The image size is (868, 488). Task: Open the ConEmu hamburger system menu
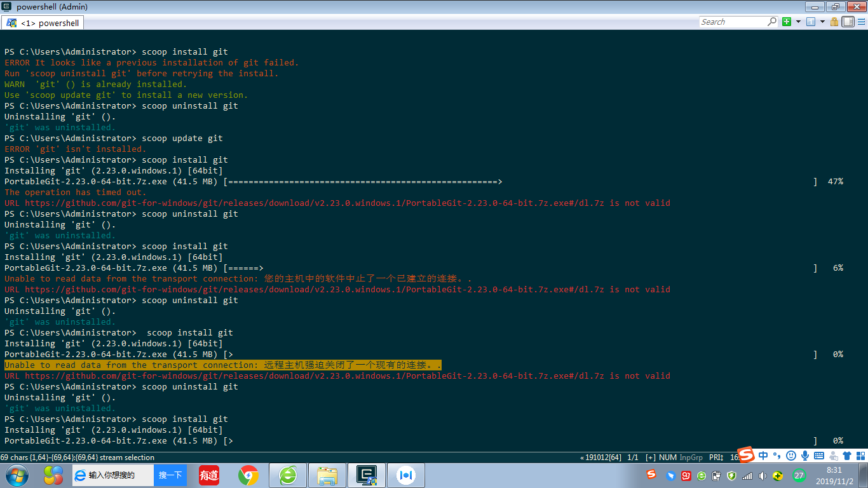point(860,22)
